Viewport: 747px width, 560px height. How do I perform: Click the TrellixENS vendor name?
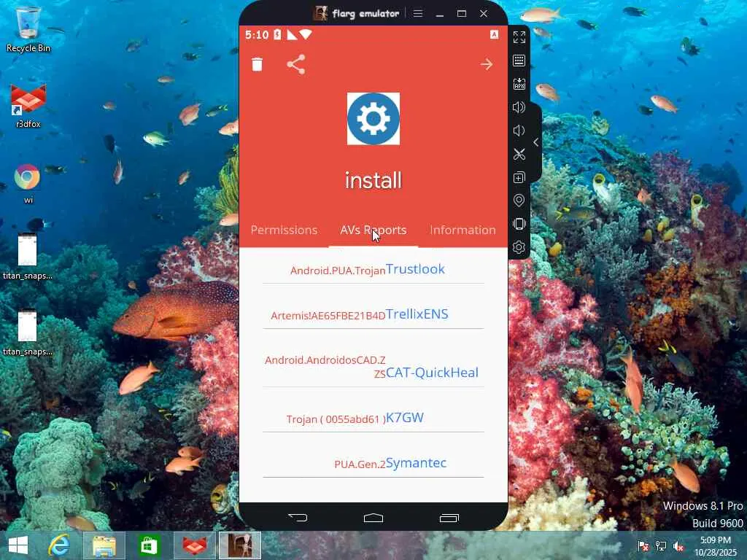point(417,314)
